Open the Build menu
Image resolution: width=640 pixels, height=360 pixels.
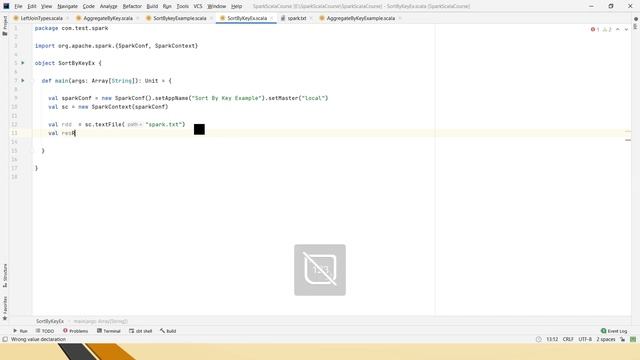point(152,6)
